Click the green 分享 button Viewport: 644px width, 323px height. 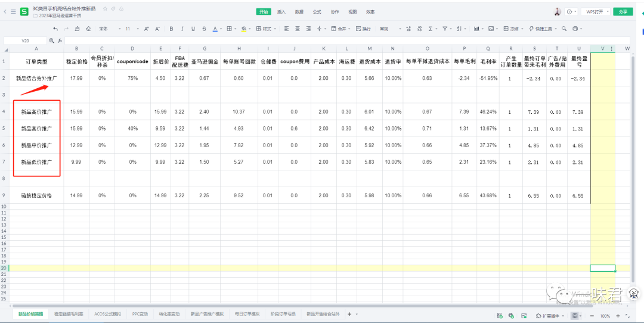point(623,11)
